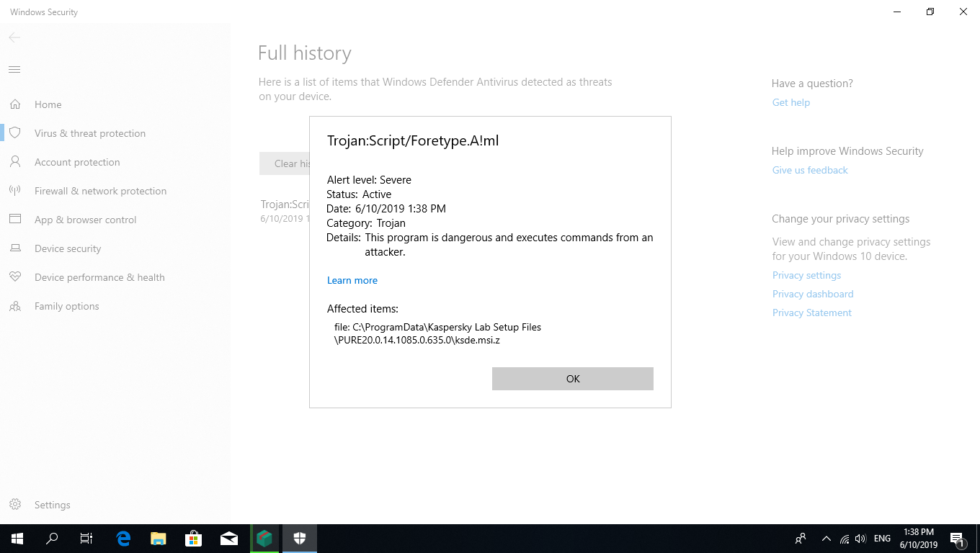Click the Clear history button
The width and height of the screenshot is (980, 553).
tap(285, 163)
